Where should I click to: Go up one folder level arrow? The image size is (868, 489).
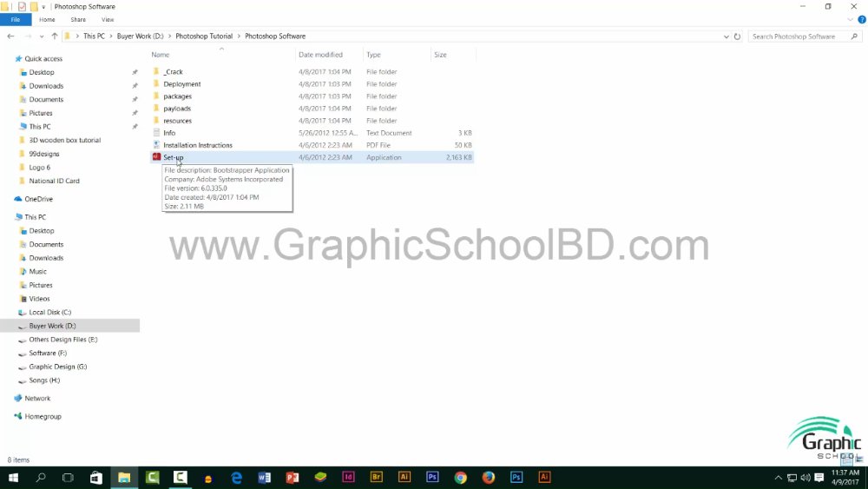[54, 36]
